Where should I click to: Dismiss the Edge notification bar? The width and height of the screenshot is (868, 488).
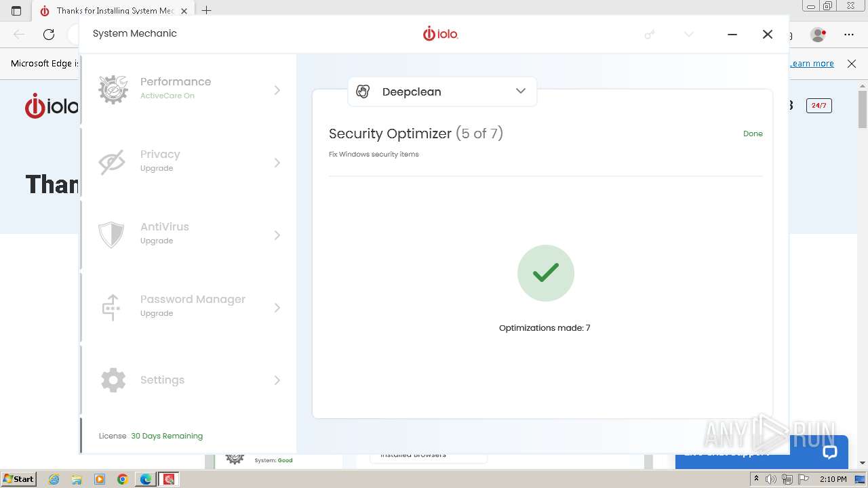tap(852, 63)
